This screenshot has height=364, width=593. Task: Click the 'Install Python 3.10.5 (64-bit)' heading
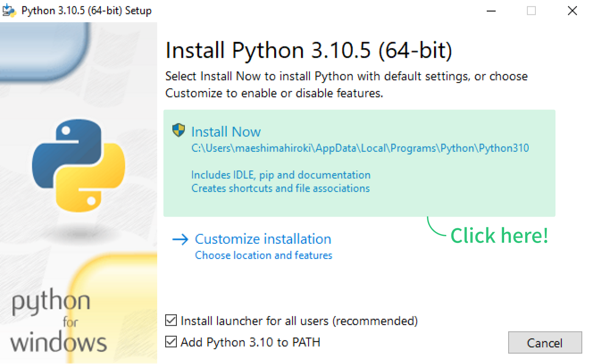pos(309,50)
